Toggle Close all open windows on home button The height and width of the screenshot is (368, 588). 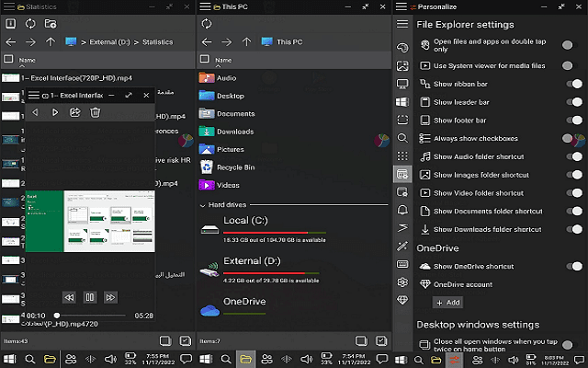point(570,345)
